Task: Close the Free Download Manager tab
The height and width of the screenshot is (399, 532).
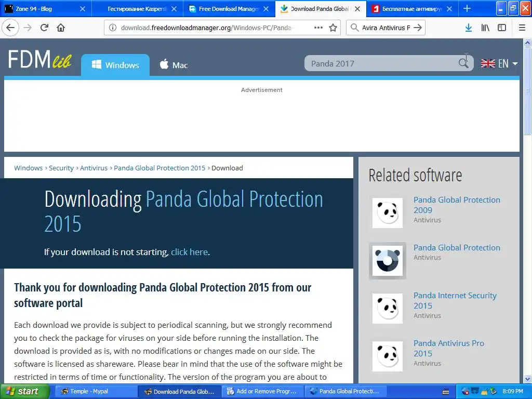Action: pyautogui.click(x=265, y=9)
